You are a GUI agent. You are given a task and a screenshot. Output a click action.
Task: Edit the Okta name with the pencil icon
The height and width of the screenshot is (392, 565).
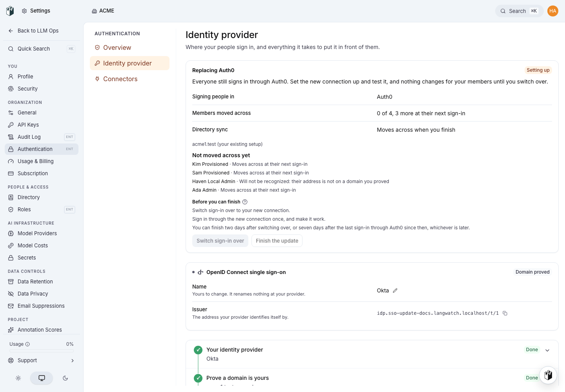tap(395, 290)
